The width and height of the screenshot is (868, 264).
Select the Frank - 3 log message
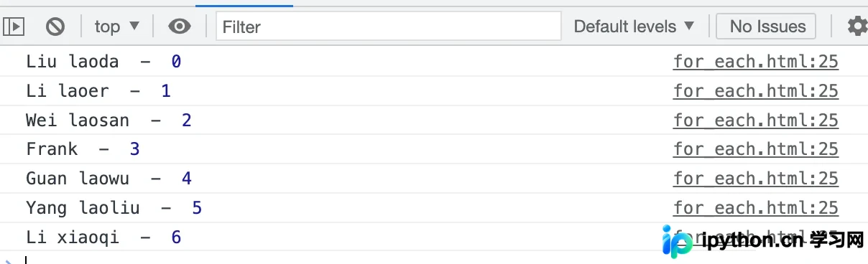83,149
